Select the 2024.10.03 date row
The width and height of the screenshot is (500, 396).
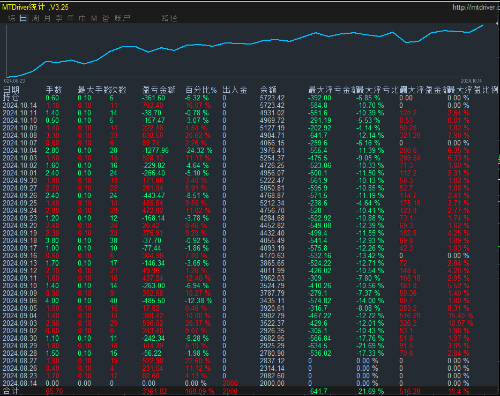(x=20, y=158)
